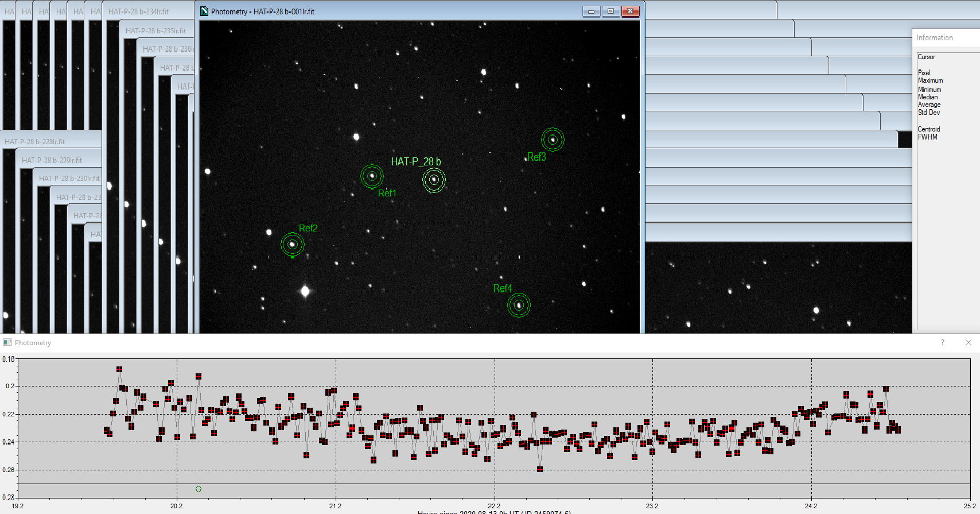Select the HAT-P-28 b-229lr.fit window title
The width and height of the screenshot is (980, 514).
click(x=52, y=160)
